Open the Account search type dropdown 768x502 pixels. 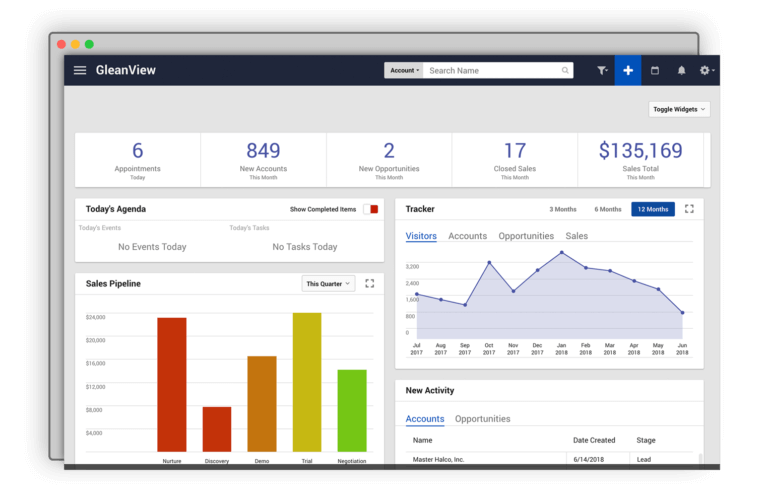click(404, 71)
